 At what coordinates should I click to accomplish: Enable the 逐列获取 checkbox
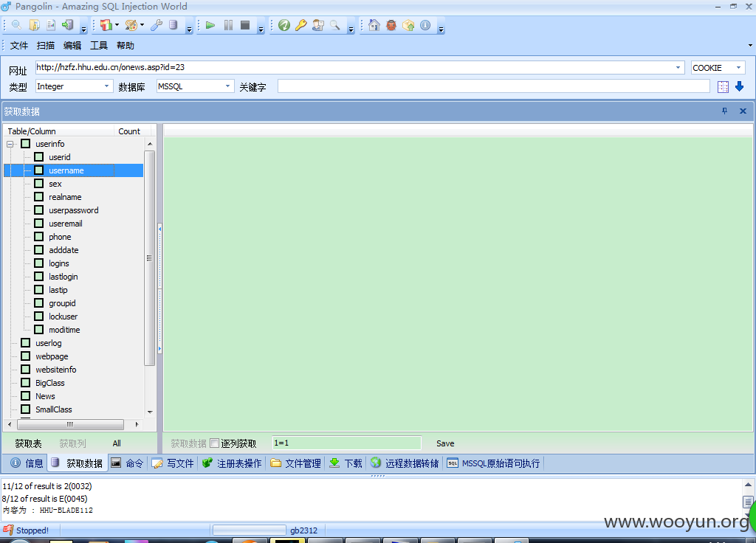point(215,443)
